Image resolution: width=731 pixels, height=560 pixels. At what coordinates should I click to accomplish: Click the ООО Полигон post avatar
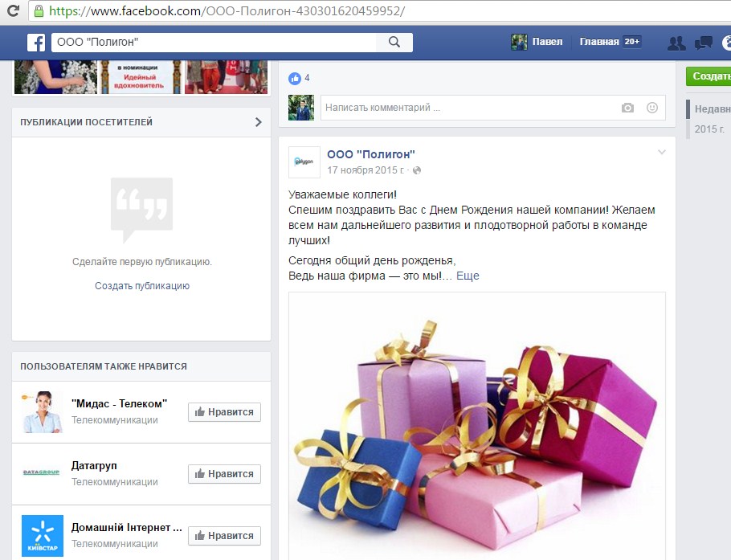(304, 161)
